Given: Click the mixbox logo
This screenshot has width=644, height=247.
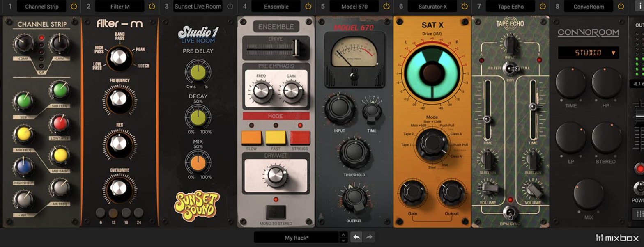Looking at the screenshot, I should click(617, 238).
